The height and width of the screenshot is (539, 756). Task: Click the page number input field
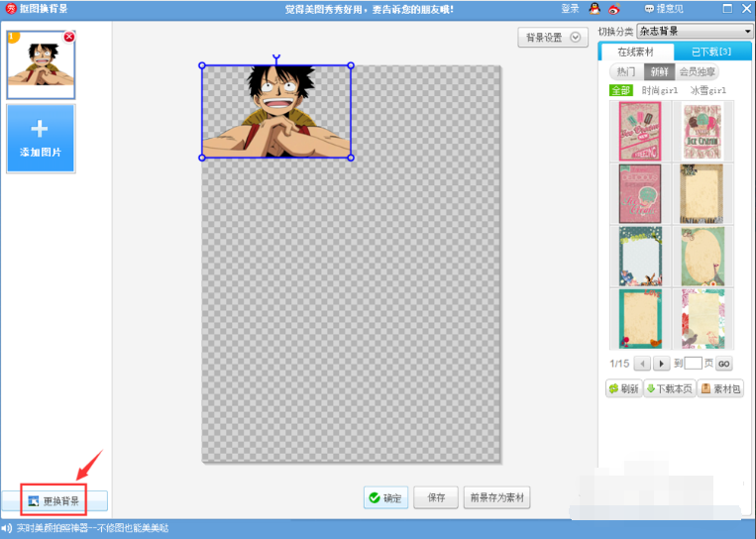693,364
